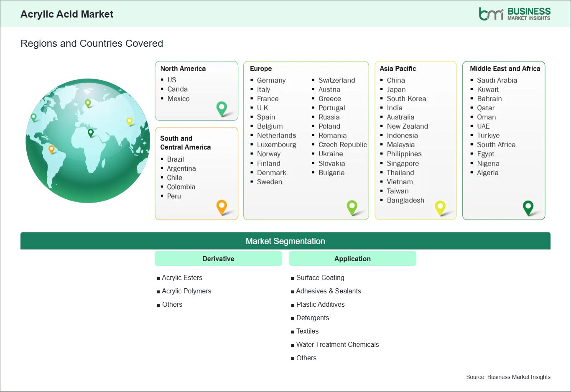Screen dimensions: 571x392
Task: Click the dark green pin over Africa on globe
Action: click(x=90, y=133)
